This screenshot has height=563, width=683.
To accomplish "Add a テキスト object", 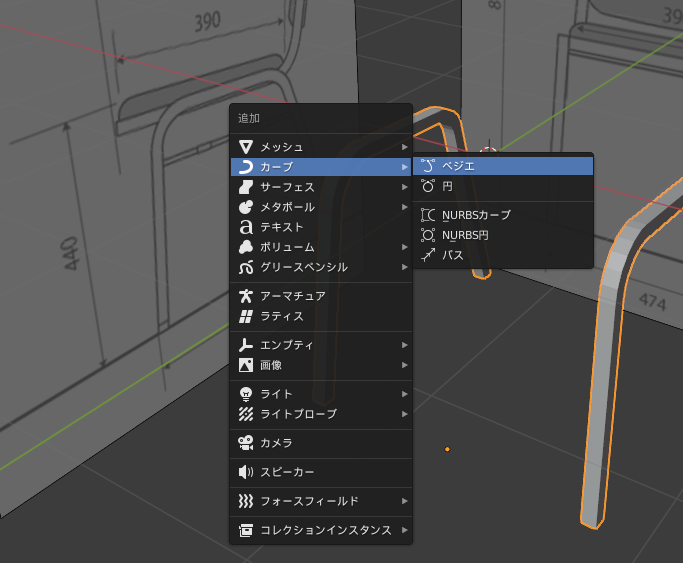I will point(321,227).
